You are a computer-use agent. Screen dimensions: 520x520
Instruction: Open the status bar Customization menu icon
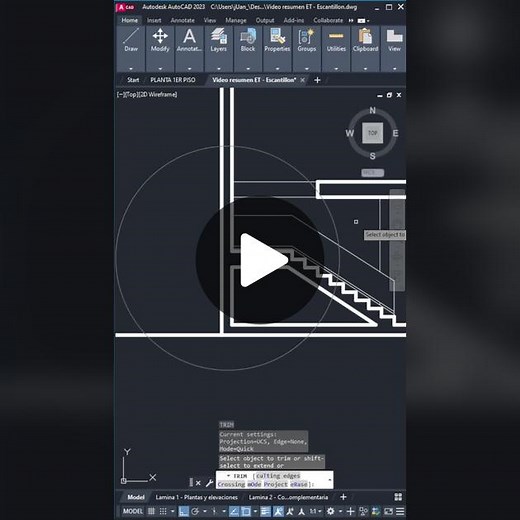click(x=400, y=511)
